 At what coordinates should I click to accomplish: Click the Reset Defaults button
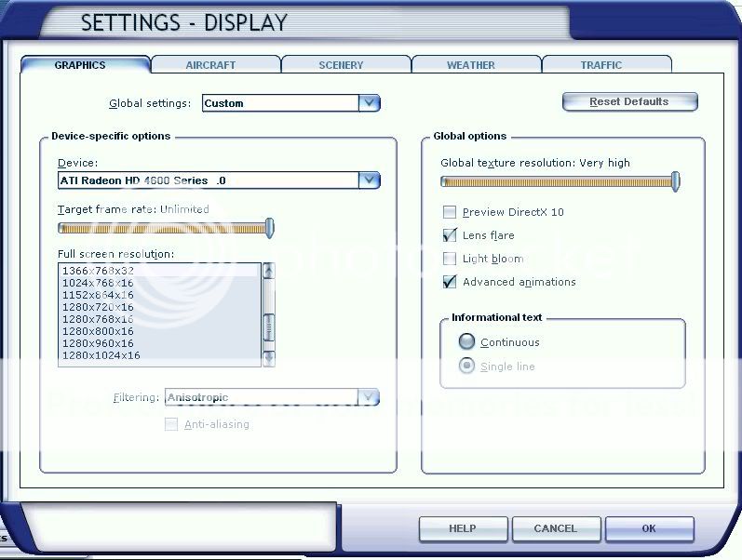pos(629,101)
